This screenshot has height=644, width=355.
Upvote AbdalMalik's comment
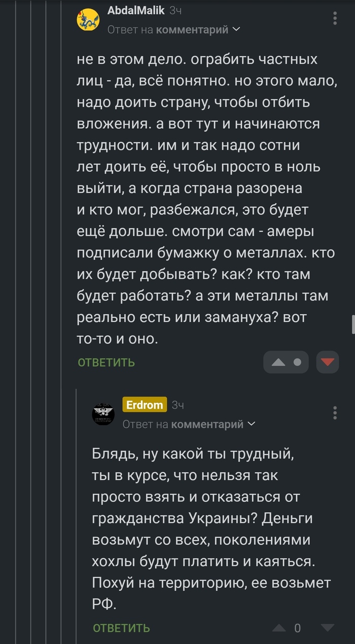click(279, 362)
